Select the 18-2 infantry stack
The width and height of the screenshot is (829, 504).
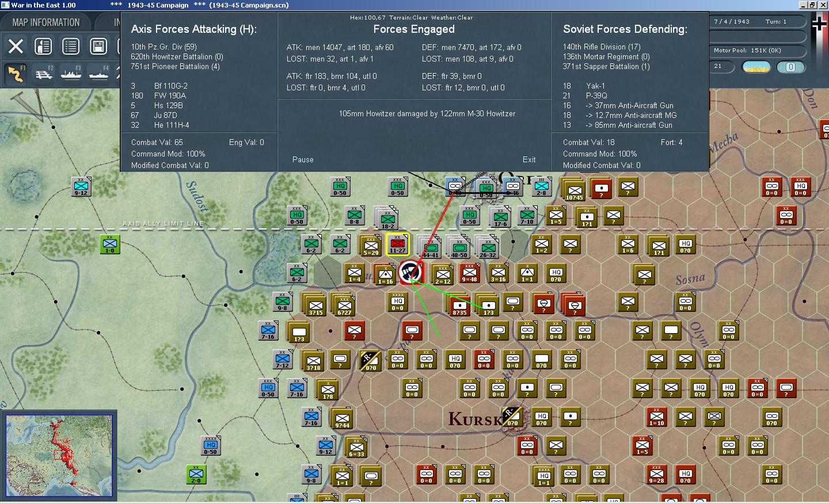[x=387, y=217]
